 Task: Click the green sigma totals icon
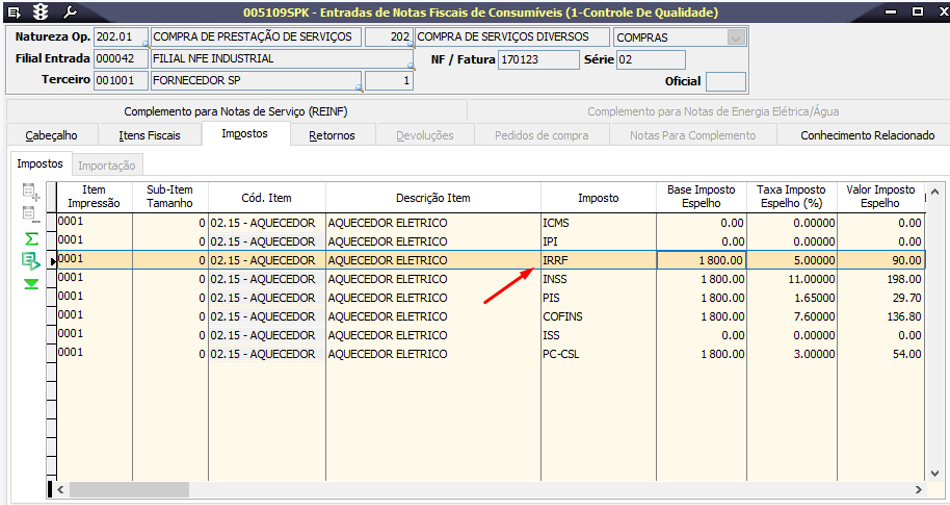tap(31, 239)
